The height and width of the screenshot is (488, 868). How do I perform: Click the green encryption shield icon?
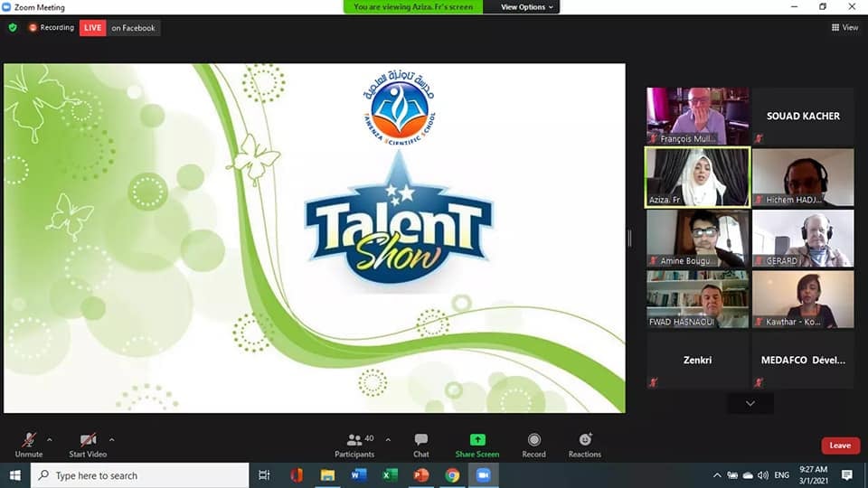click(x=13, y=27)
